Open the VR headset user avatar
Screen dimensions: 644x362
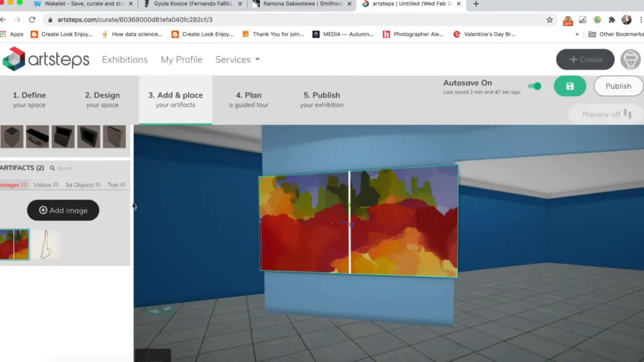point(630,59)
